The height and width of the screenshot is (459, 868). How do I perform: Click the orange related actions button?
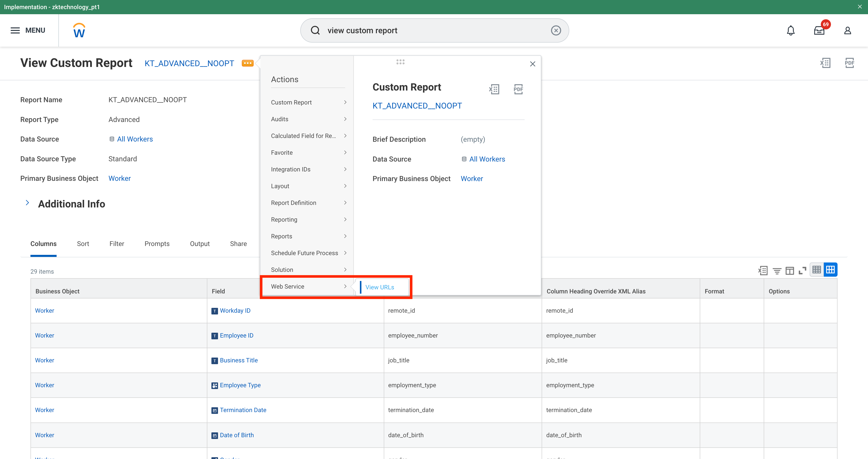[248, 63]
